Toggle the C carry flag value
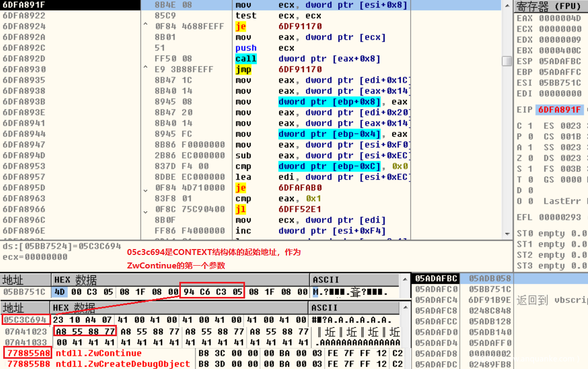This screenshot has height=369, width=588. point(530,126)
